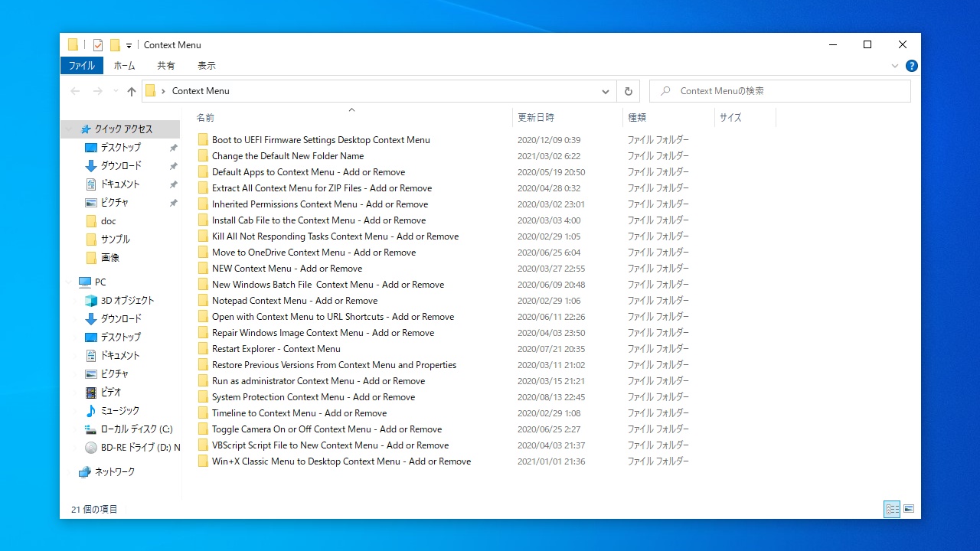Sort by the 名前 column header
980x551 pixels.
point(205,118)
